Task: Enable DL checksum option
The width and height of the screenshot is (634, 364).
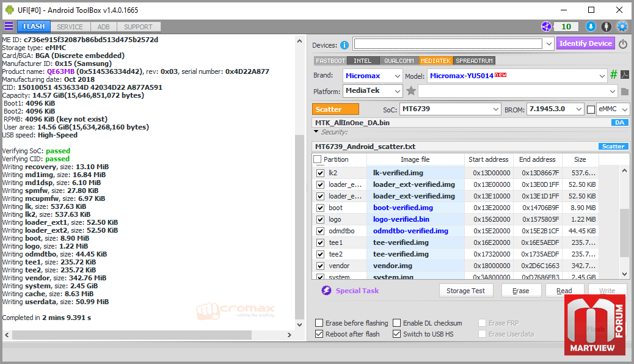Action: tap(396, 322)
